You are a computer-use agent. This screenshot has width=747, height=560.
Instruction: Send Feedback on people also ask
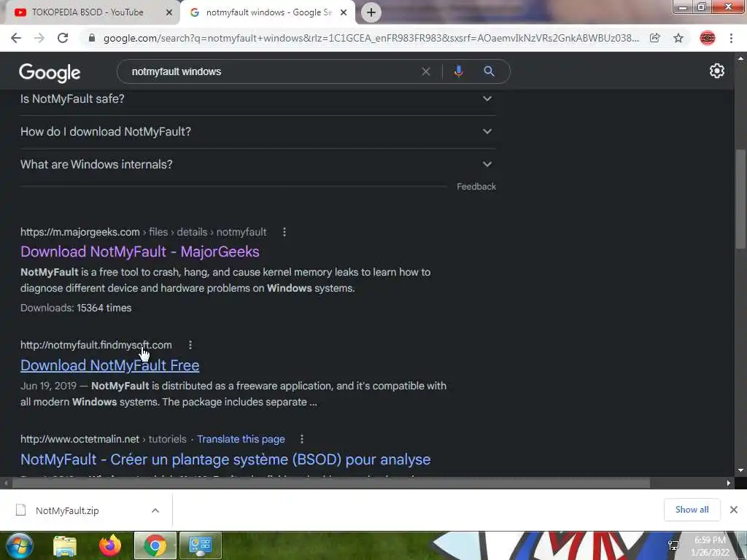click(x=476, y=187)
